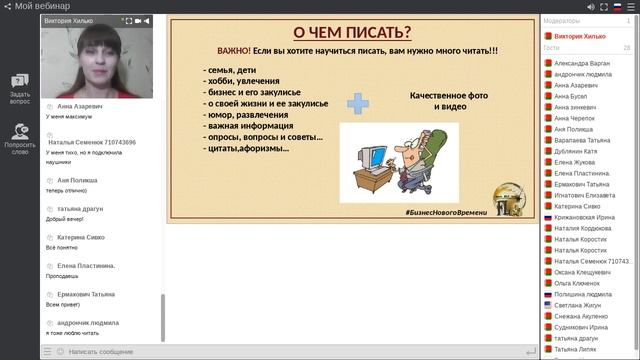Click Анна Азаревич's chat message name
Screen dimensions: 640x360
pyautogui.click(x=80, y=107)
